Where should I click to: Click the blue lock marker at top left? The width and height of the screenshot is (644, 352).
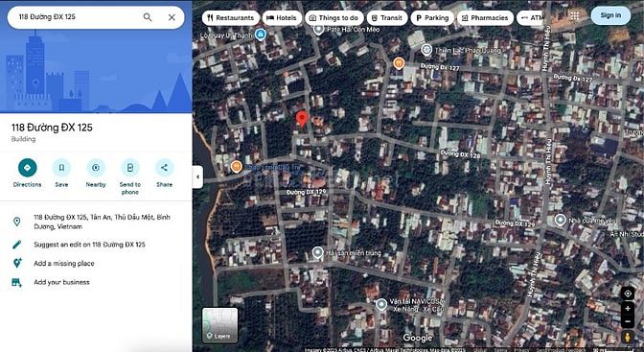tap(260, 35)
